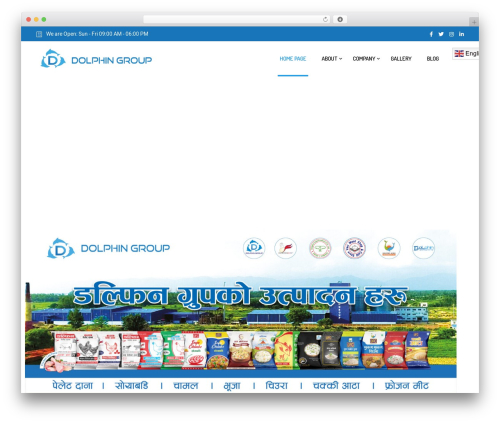Click the browser address bar
The image size is (500, 423).
(x=237, y=19)
